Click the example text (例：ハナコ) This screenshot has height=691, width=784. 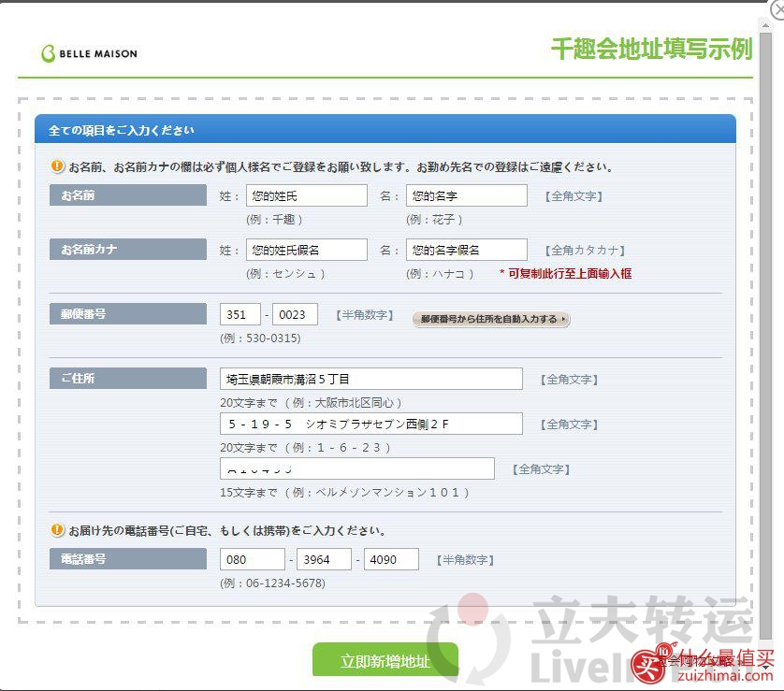pos(440,274)
